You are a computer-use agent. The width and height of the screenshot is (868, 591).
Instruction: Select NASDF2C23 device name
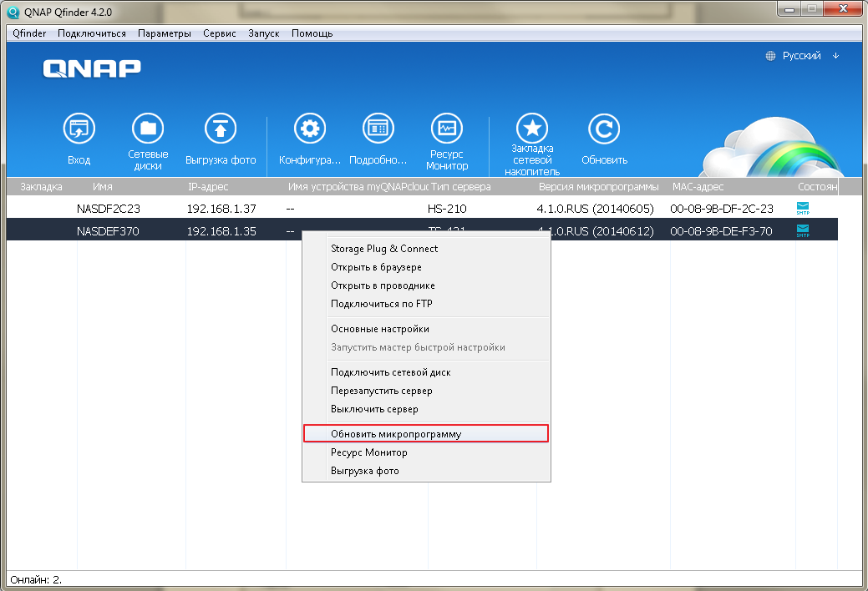(109, 209)
